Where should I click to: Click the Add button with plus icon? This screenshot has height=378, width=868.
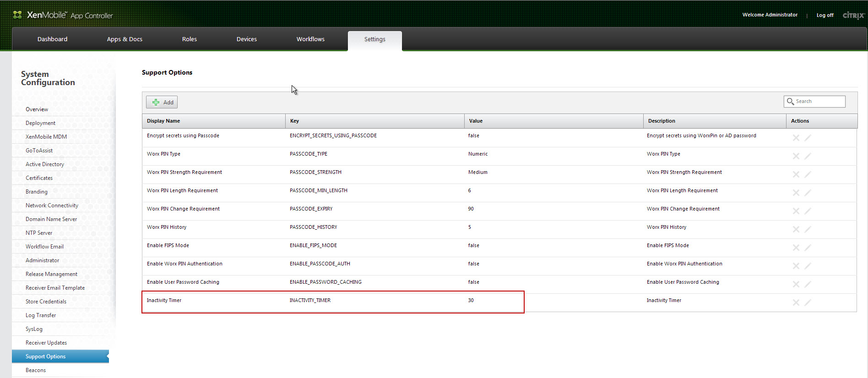[162, 102]
